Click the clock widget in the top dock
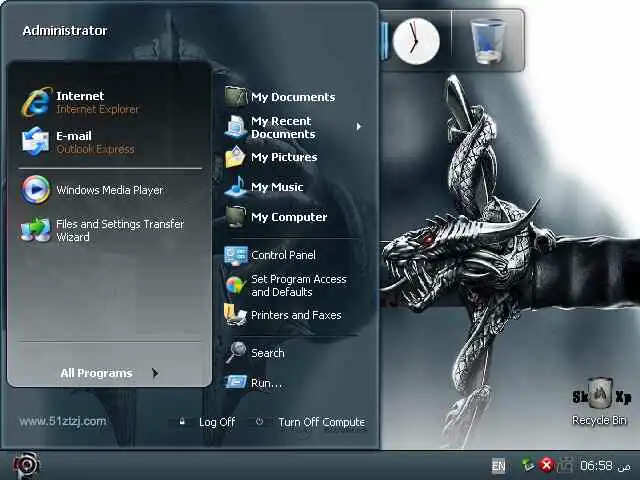The width and height of the screenshot is (640, 480). pyautogui.click(x=416, y=41)
